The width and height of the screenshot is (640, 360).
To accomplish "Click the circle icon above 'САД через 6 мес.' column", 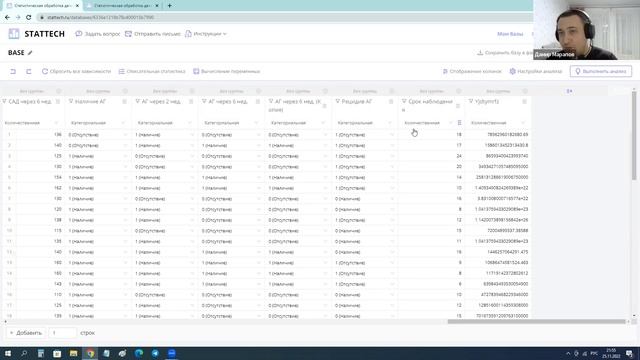I will pos(58,91).
